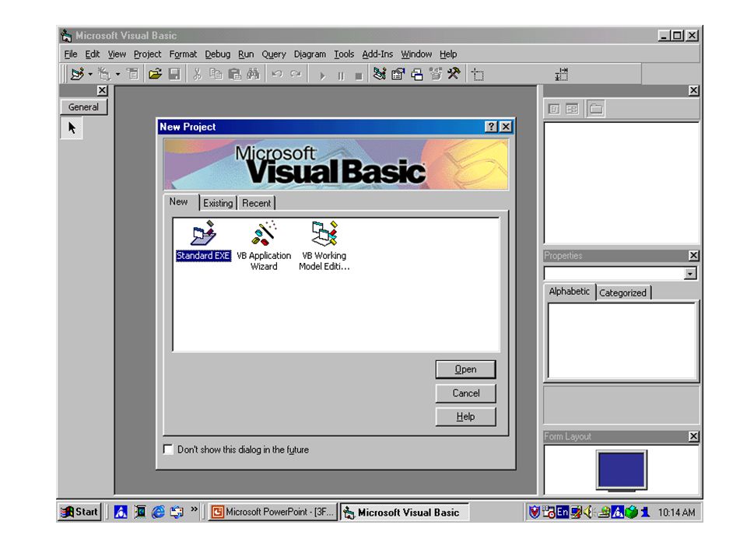Click the object position coordinates icon
Screen dimensions: 747x560
pyautogui.click(x=477, y=75)
